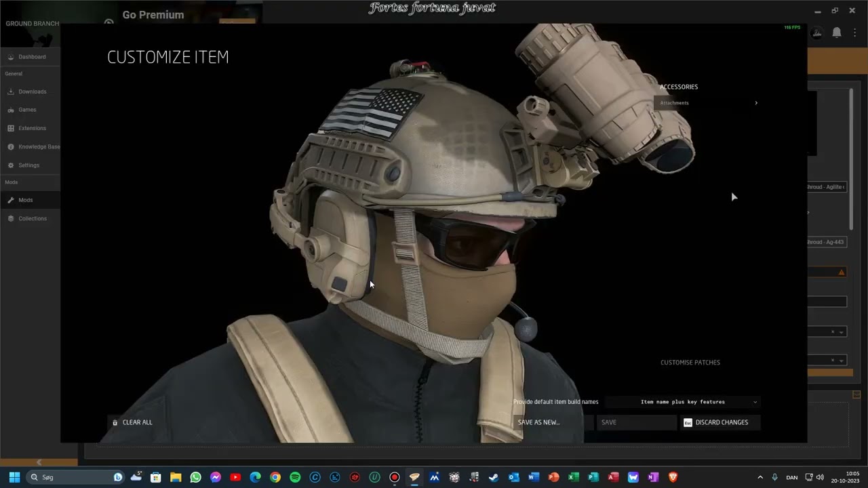The width and height of the screenshot is (868, 488).
Task: Open volume control in system tray
Action: 820,477
